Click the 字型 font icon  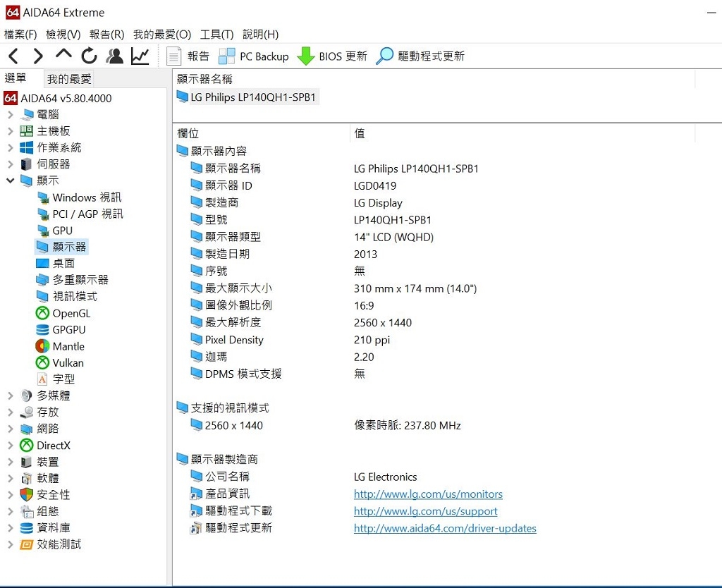(42, 379)
